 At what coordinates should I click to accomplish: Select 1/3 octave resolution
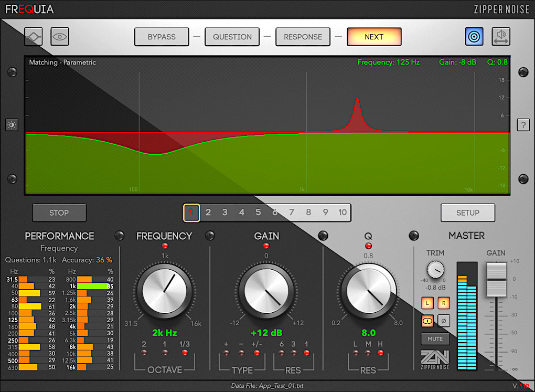point(185,353)
